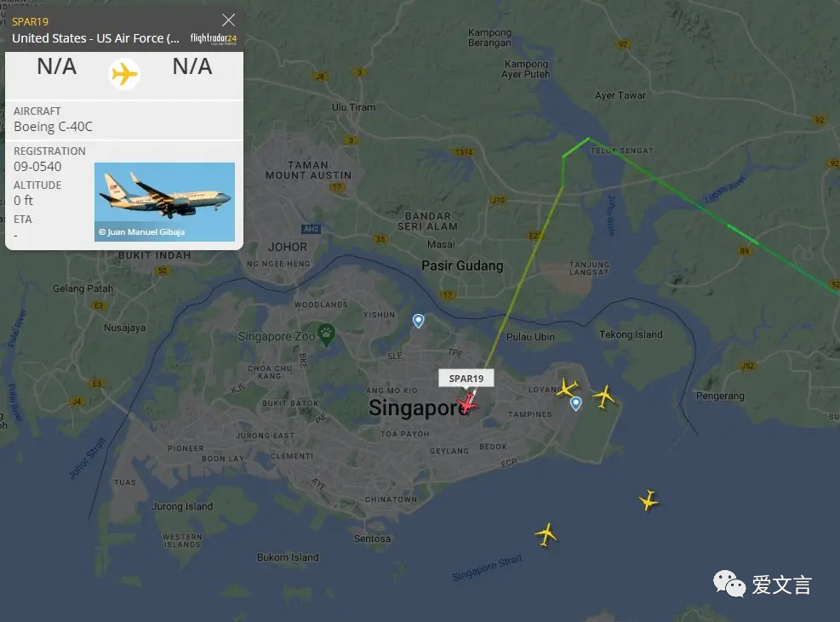Viewport: 840px width, 622px height.
Task: Click the blue airport pin near Yishun
Action: (419, 321)
